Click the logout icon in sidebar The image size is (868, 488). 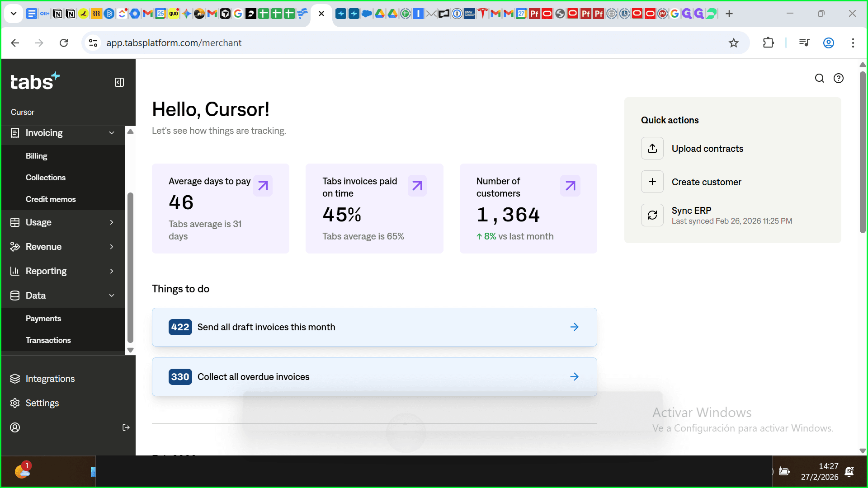pos(126,427)
